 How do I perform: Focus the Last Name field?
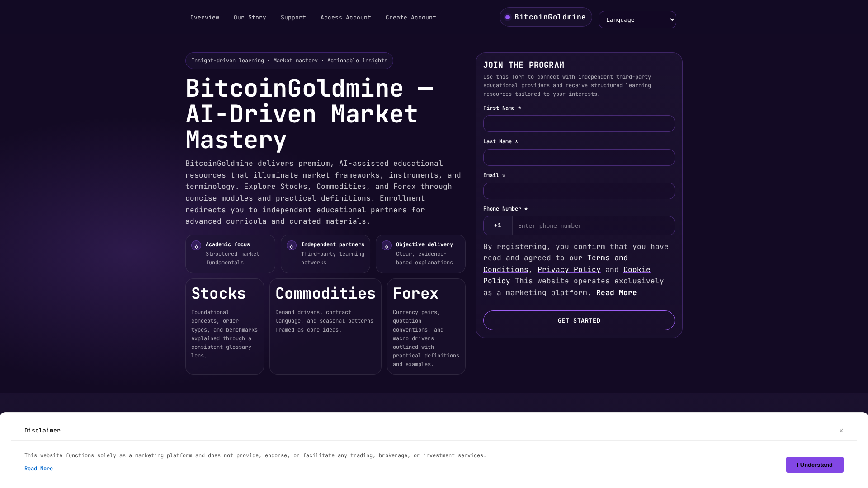point(579,158)
